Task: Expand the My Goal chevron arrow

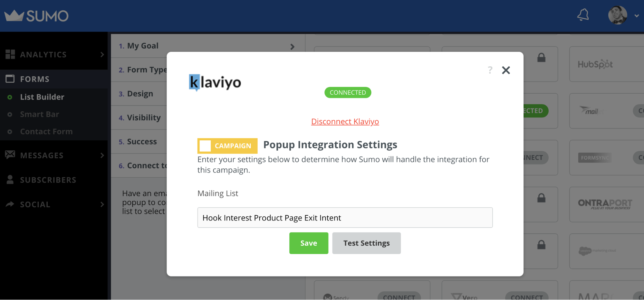Action: tap(292, 47)
